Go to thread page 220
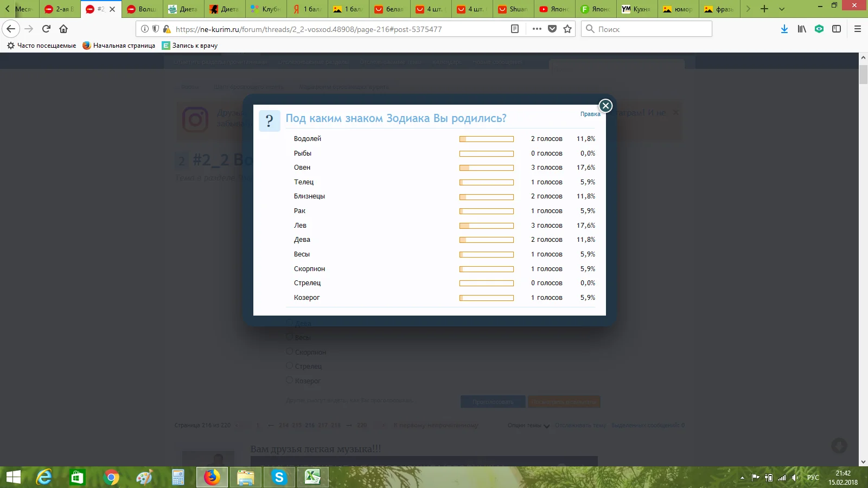This screenshot has width=868, height=488. click(x=362, y=426)
